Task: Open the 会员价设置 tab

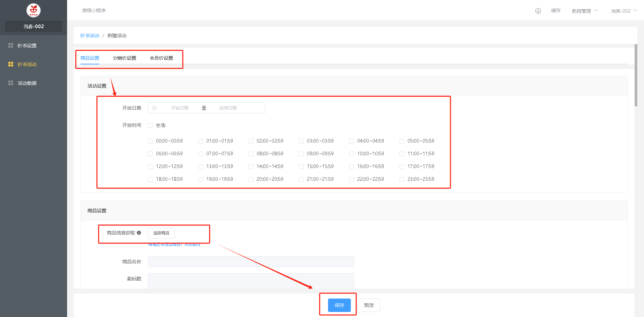Action: (161, 58)
